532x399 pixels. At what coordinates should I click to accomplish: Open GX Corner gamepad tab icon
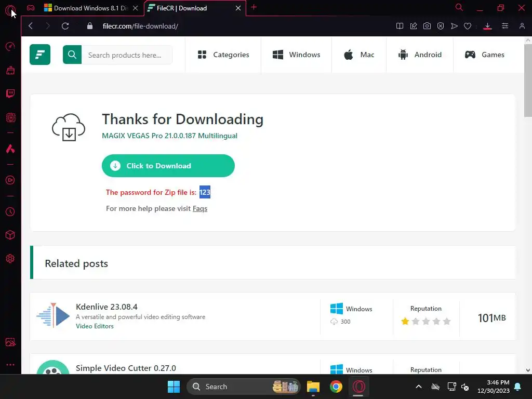pos(31,8)
